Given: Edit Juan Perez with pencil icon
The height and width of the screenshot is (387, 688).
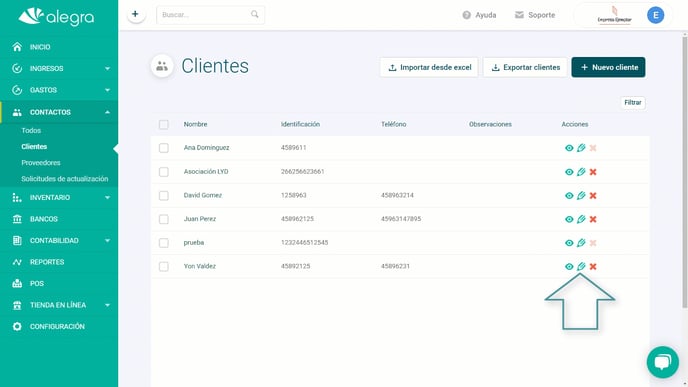Looking at the screenshot, I should [x=581, y=219].
